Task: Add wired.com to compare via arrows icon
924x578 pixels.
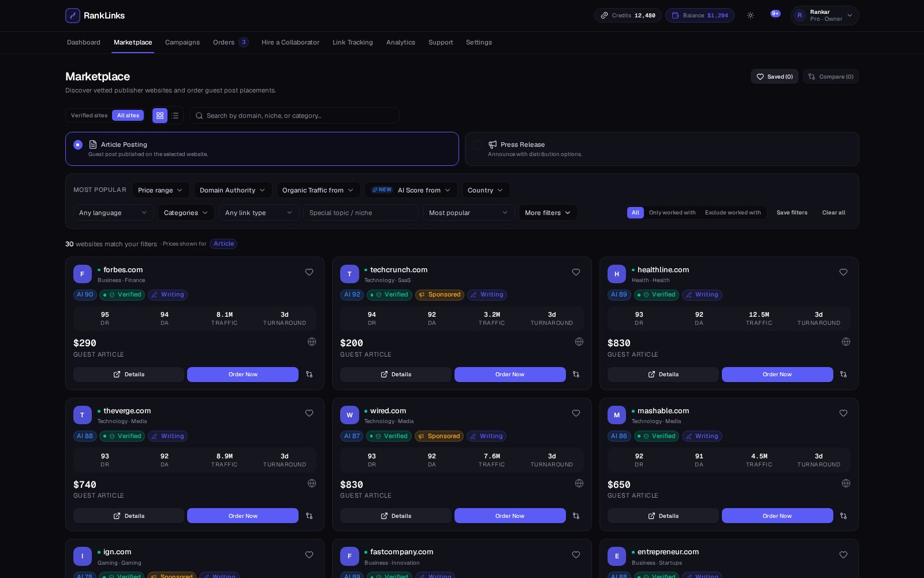Action: [x=576, y=516]
